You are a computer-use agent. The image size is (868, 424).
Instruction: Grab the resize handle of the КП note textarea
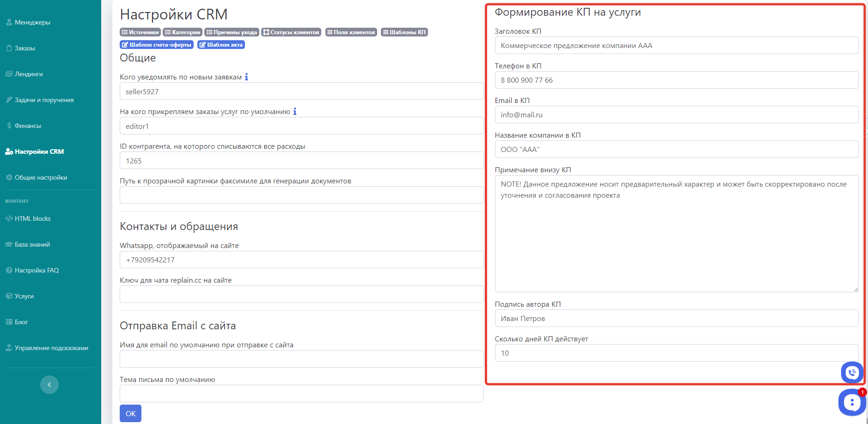point(856,289)
